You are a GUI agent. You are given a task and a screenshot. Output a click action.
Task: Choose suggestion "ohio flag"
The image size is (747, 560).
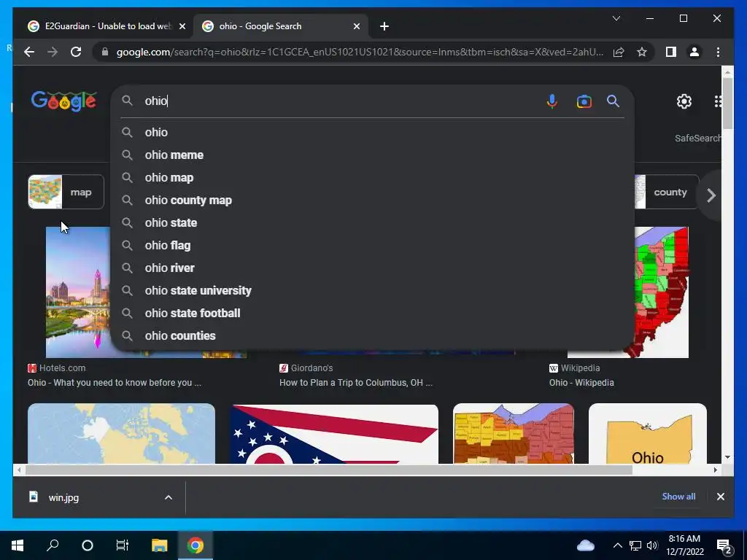372,245
